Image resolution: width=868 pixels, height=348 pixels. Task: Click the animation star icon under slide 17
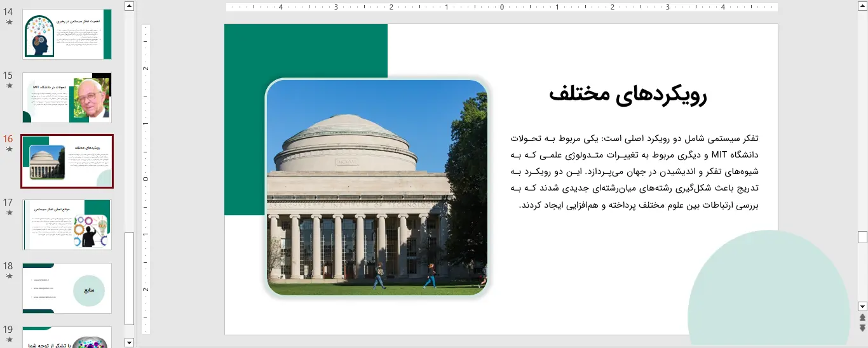point(9,213)
